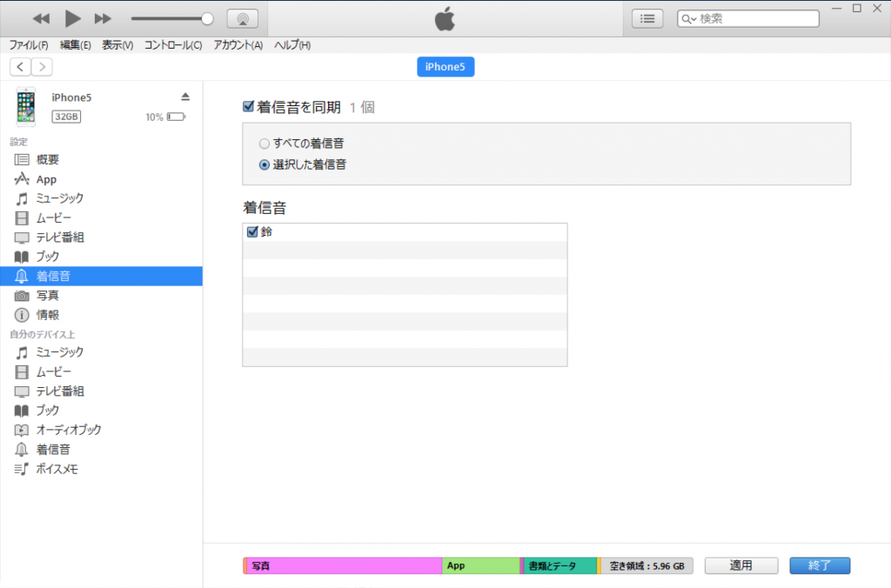
Task: Click the App storage bar segment
Action: (x=481, y=566)
